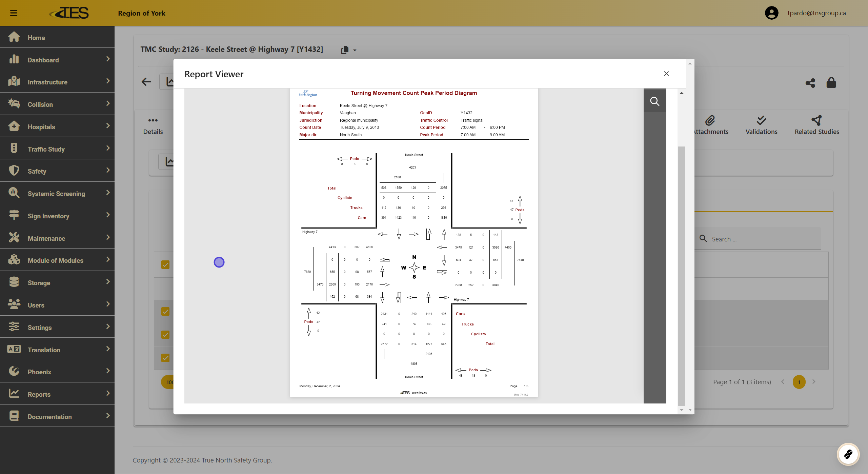Click the report viewer search magnifier icon
Image resolution: width=868 pixels, height=474 pixels.
pyautogui.click(x=654, y=101)
